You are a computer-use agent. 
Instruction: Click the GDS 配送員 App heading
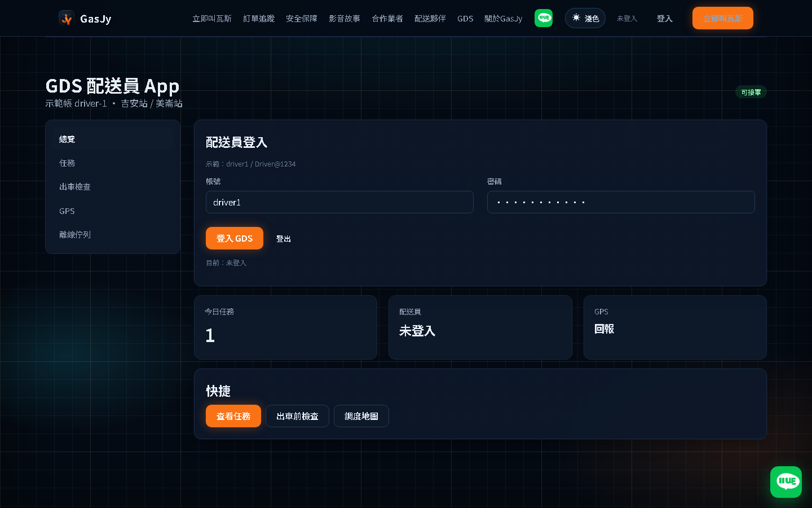pyautogui.click(x=112, y=86)
